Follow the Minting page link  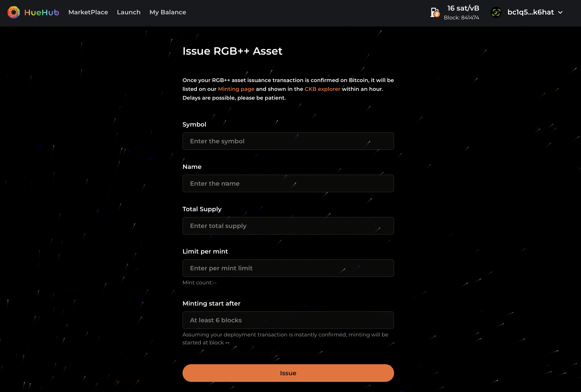[236, 89]
